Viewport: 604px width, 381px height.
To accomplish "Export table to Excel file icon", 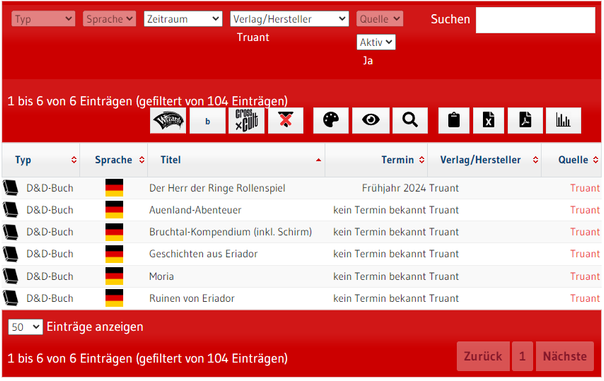I will (x=488, y=121).
